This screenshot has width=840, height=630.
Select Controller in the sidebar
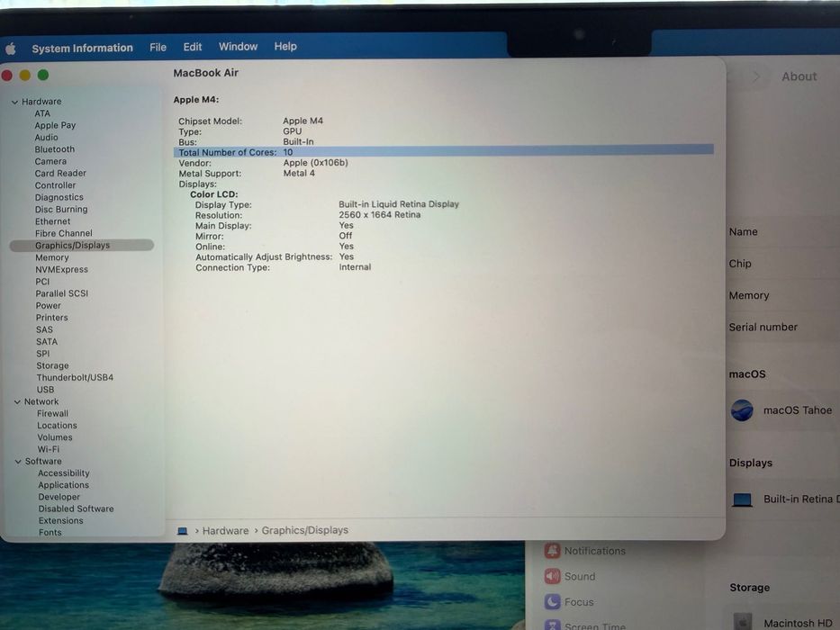pos(55,185)
